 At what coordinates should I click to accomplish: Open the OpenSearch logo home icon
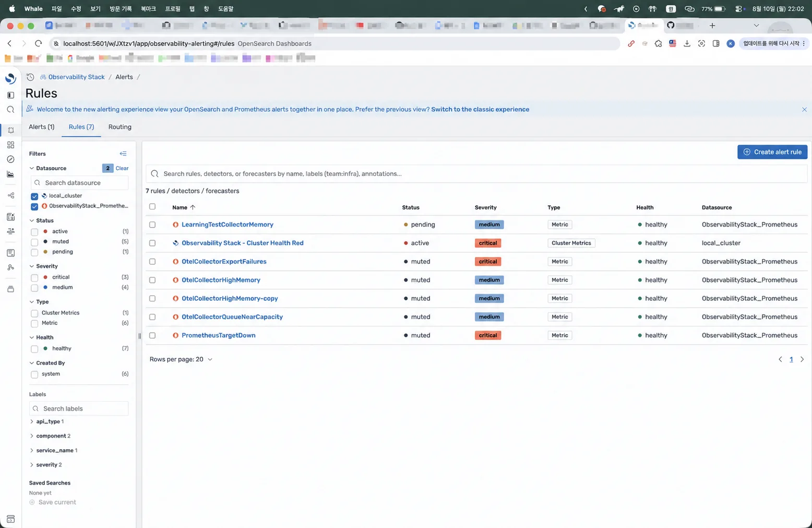click(x=10, y=78)
